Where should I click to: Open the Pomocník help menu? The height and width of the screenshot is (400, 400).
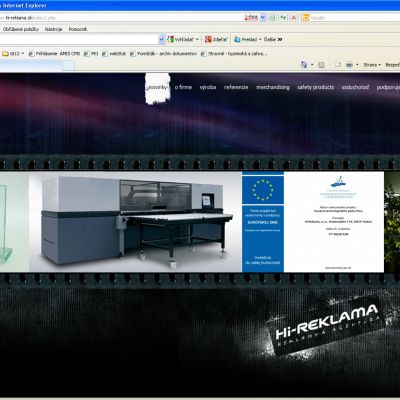pyautogui.click(x=78, y=29)
